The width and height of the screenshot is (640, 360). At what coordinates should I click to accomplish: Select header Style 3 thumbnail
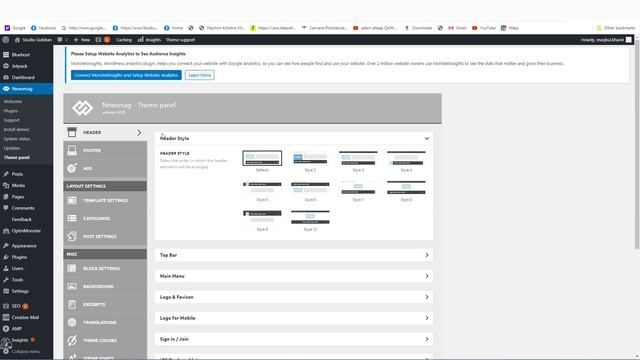358,158
